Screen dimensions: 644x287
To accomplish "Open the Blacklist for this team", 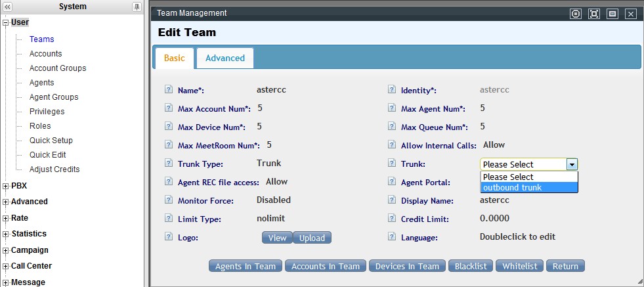I will coord(470,266).
